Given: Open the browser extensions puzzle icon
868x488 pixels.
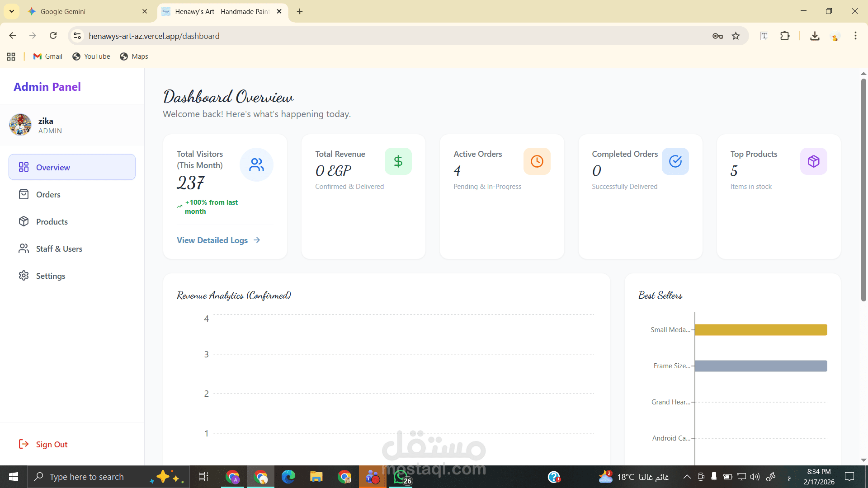Looking at the screenshot, I should [x=785, y=36].
